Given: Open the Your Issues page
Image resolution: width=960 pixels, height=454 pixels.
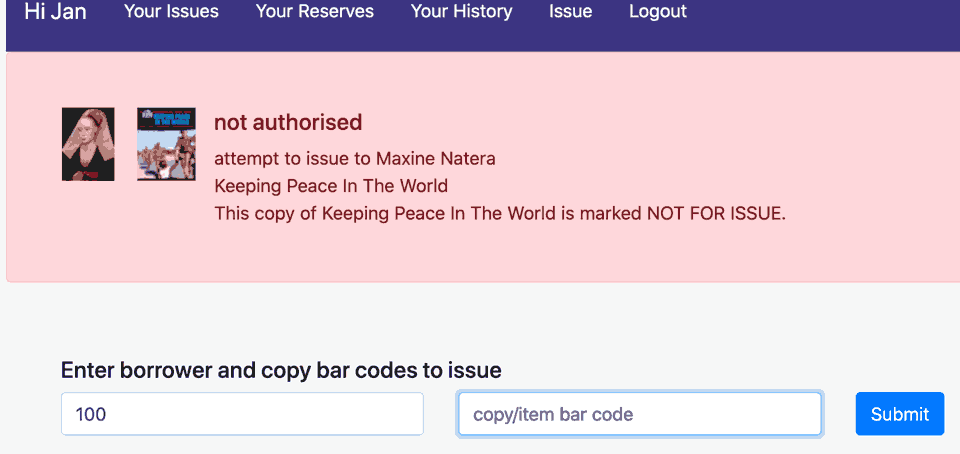Looking at the screenshot, I should point(171,12).
